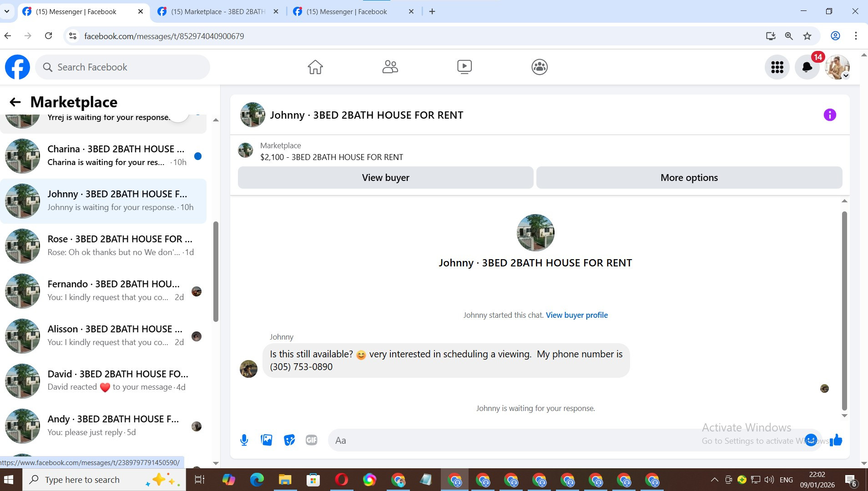The width and height of the screenshot is (868, 491).
Task: Attach a photo using image icon
Action: [x=267, y=440]
